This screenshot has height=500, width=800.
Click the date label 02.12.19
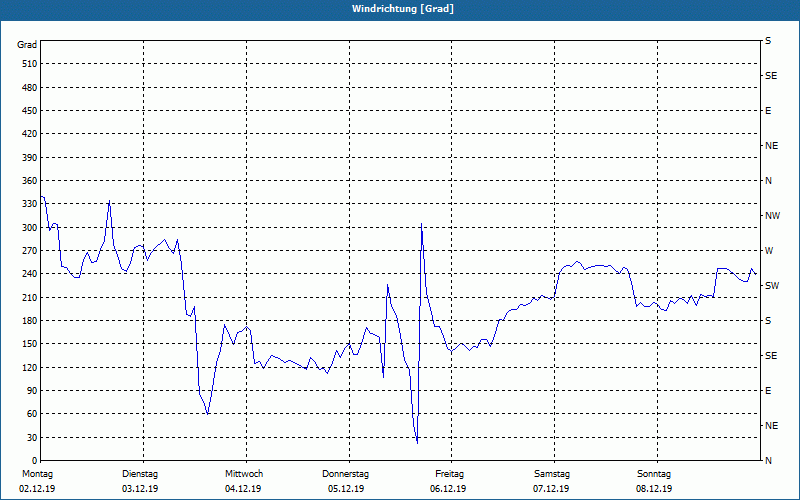pos(37,489)
